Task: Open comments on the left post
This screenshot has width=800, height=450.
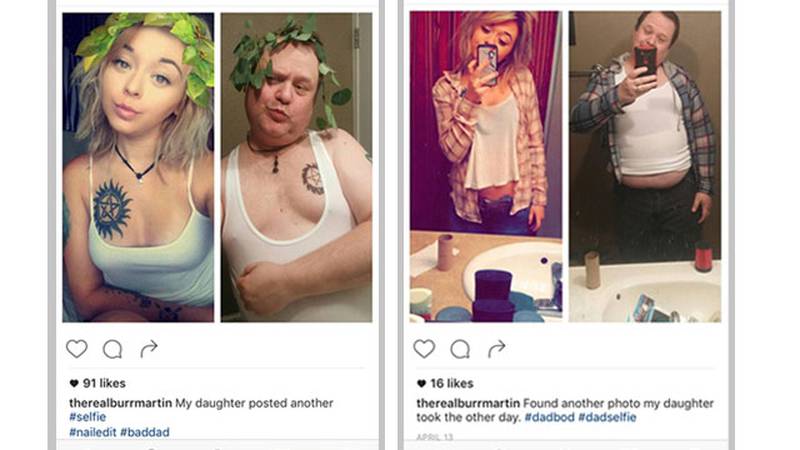Action: [x=112, y=349]
